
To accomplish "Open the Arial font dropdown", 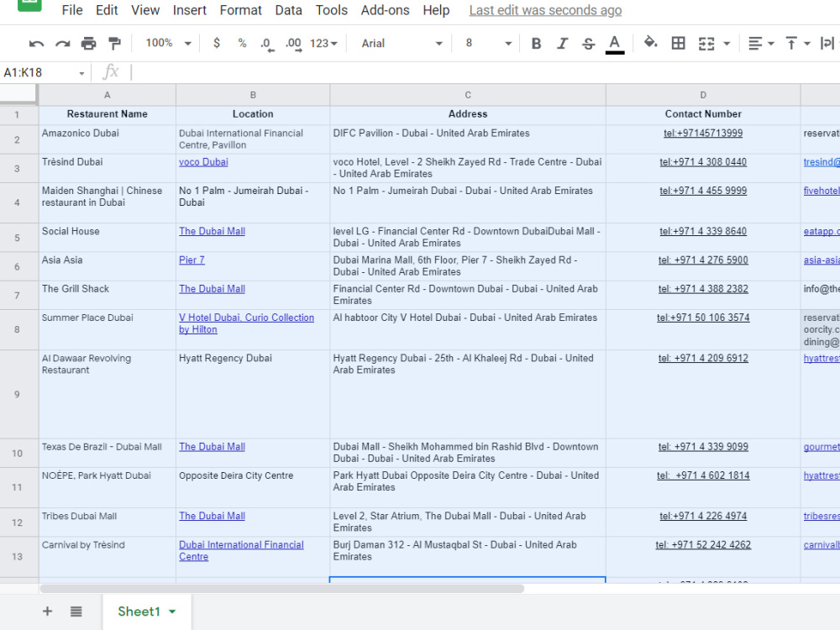I will (402, 44).
